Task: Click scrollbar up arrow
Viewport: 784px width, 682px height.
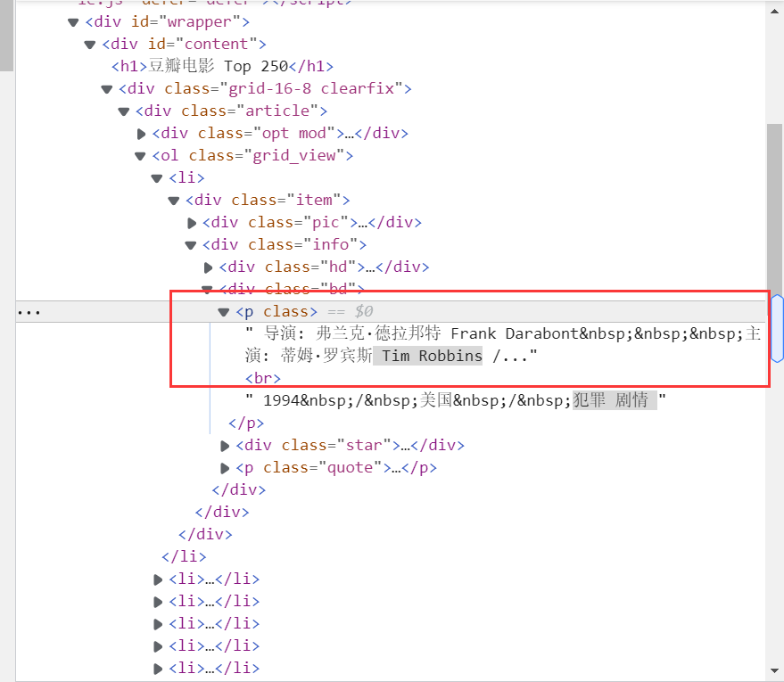Action: point(774,11)
